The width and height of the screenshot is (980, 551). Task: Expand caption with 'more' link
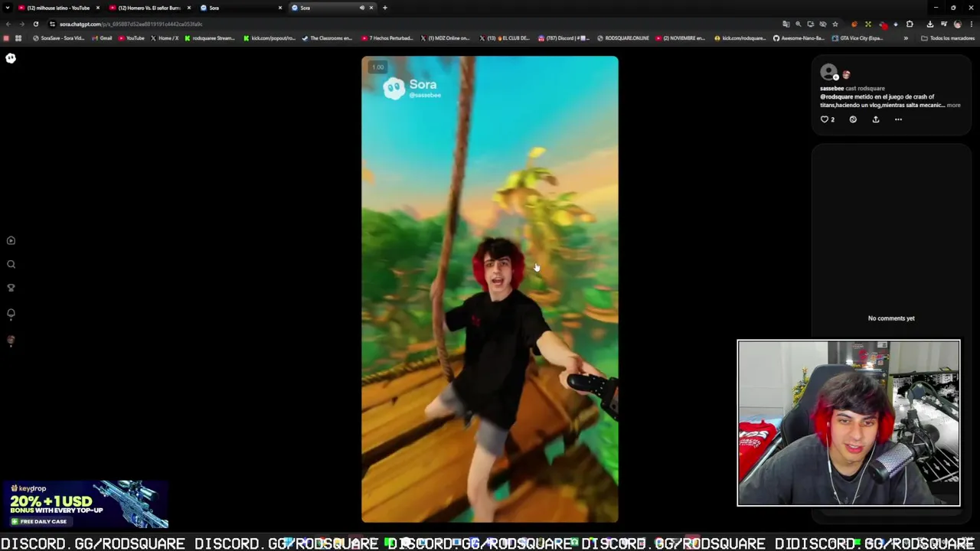[x=953, y=105]
